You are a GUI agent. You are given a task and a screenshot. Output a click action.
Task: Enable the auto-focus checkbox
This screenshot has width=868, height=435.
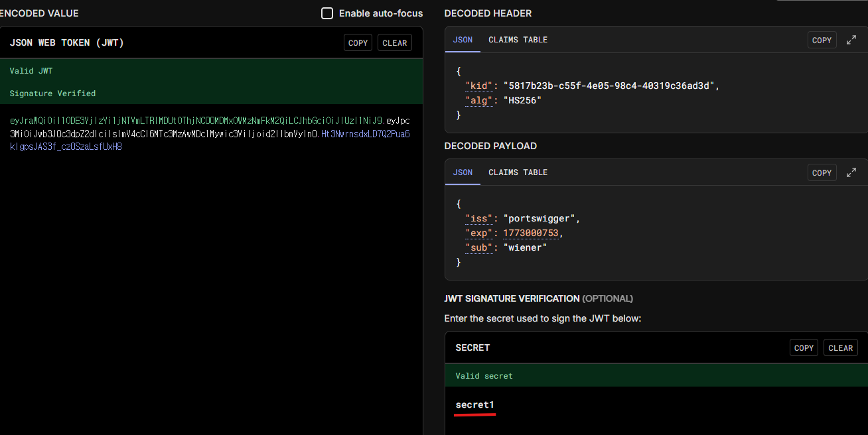tap(327, 13)
